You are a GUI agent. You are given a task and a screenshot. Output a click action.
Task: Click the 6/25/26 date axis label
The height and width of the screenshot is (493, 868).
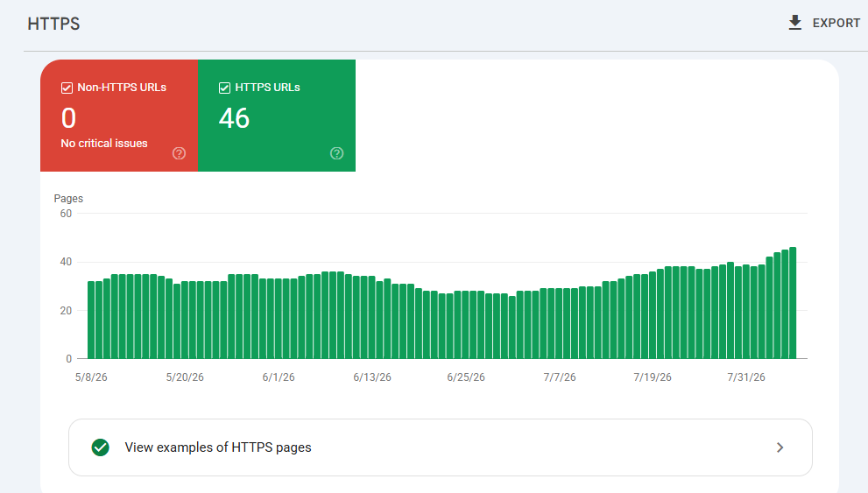click(x=466, y=377)
